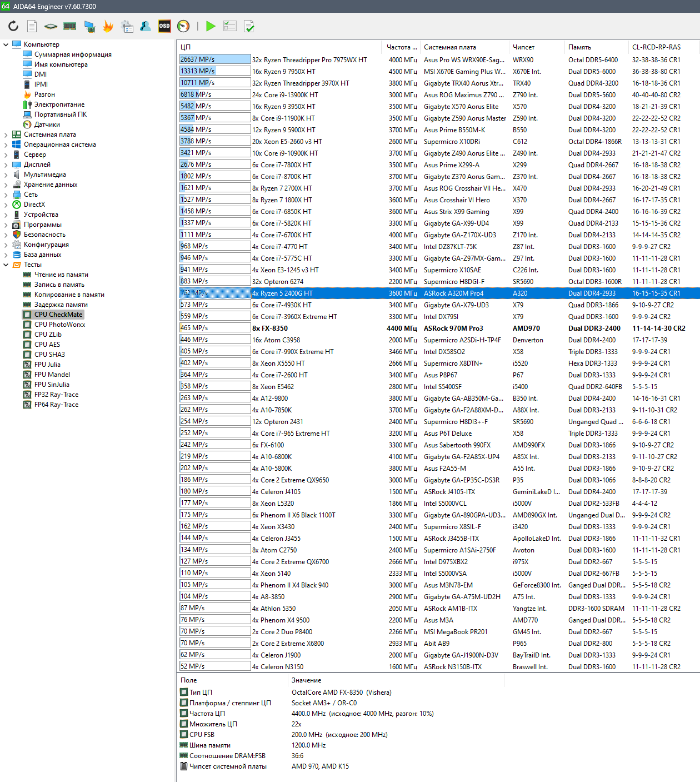Sort by the Чипсет column header
The height and width of the screenshot is (782, 700).
(x=536, y=47)
